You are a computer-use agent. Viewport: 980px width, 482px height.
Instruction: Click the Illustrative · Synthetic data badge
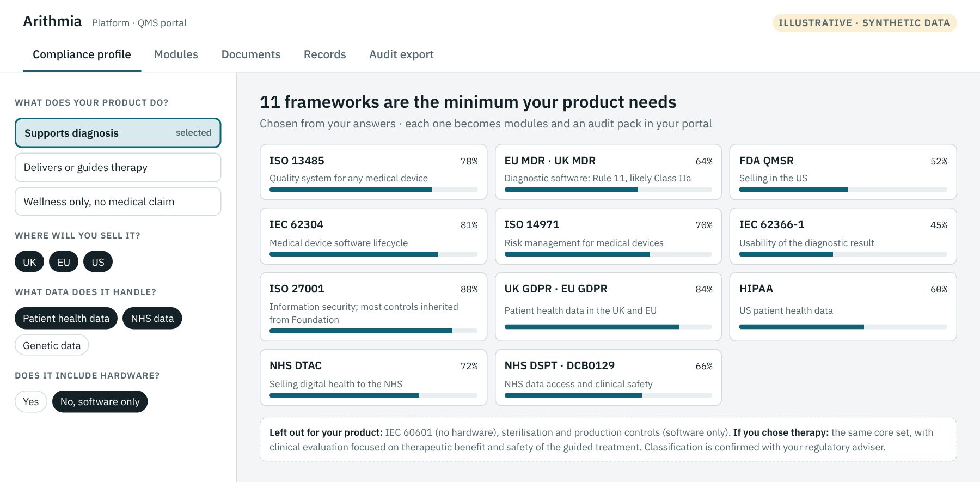click(x=864, y=23)
